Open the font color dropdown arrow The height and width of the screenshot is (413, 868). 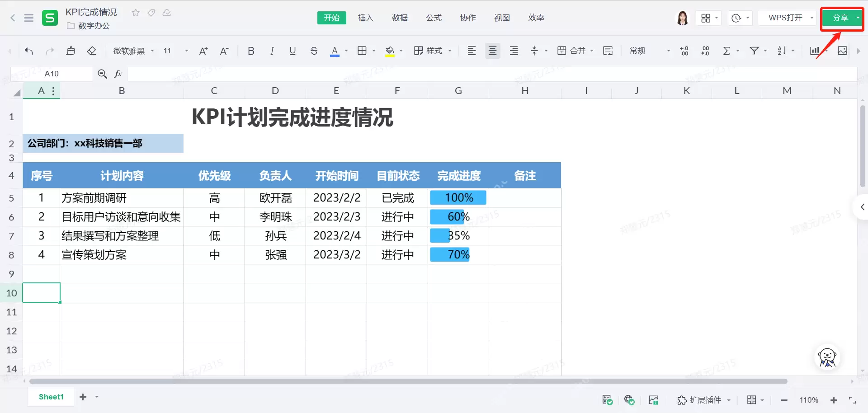tap(346, 51)
